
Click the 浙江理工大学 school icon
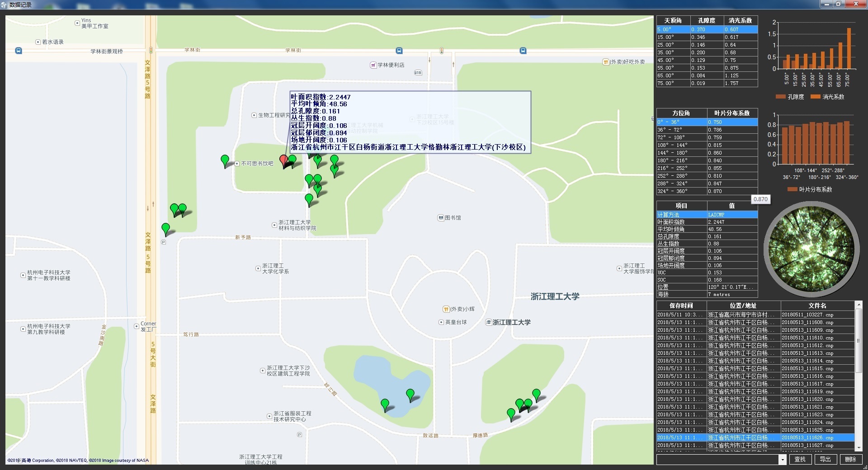pyautogui.click(x=488, y=322)
